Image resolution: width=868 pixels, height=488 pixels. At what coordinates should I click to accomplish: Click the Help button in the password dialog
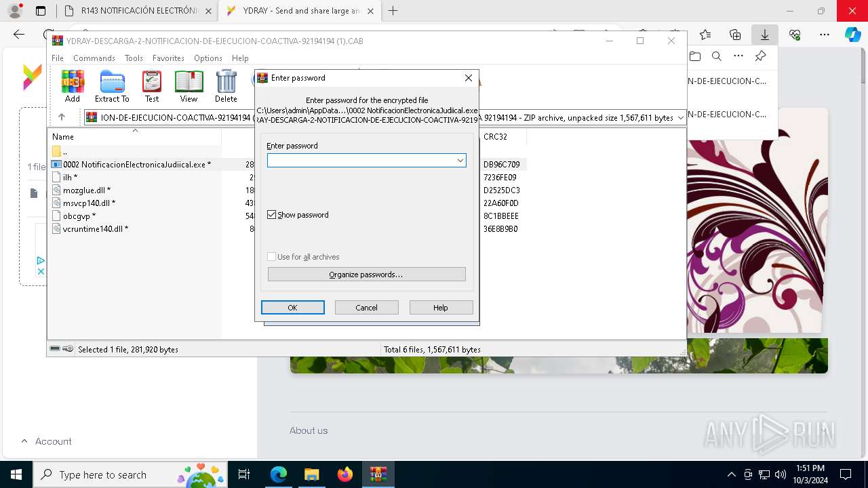click(441, 308)
